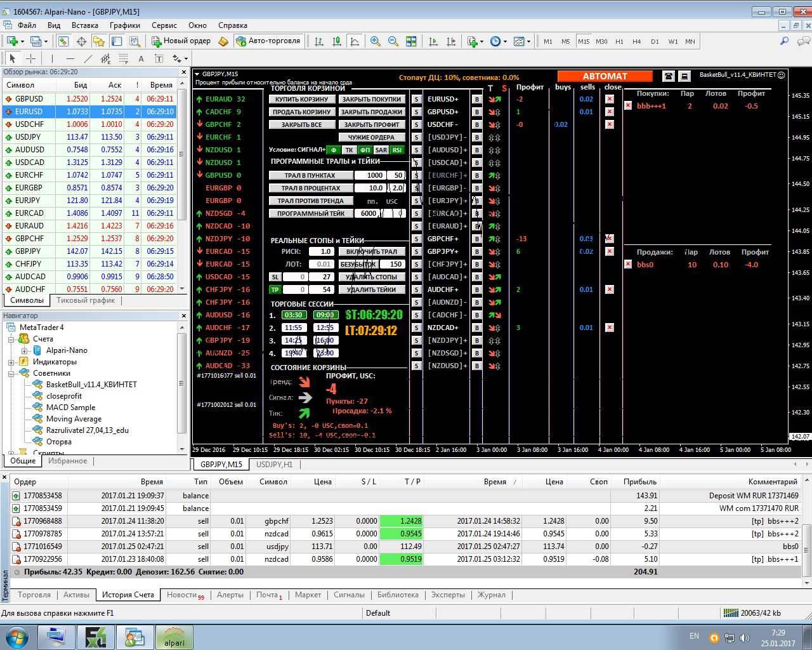
Task: Switch chart to candlesticks view
Action: 337,41
